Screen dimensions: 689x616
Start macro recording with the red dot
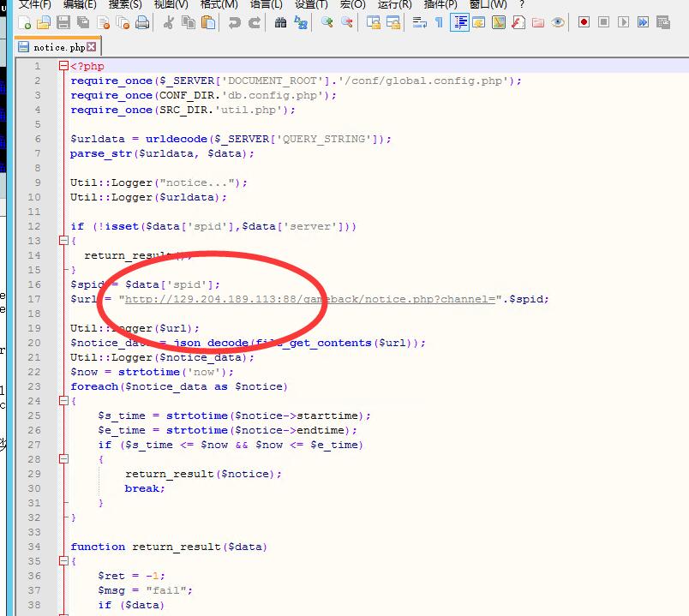coord(584,22)
